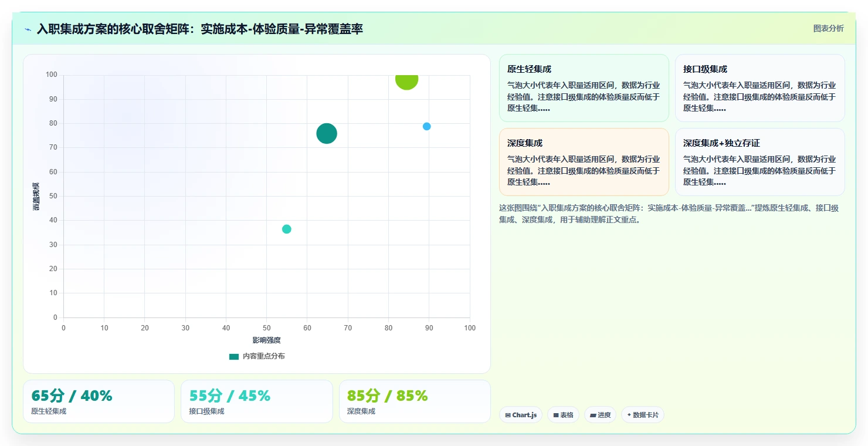Click the 进度 tag
This screenshot has height=446, width=868.
[600, 415]
